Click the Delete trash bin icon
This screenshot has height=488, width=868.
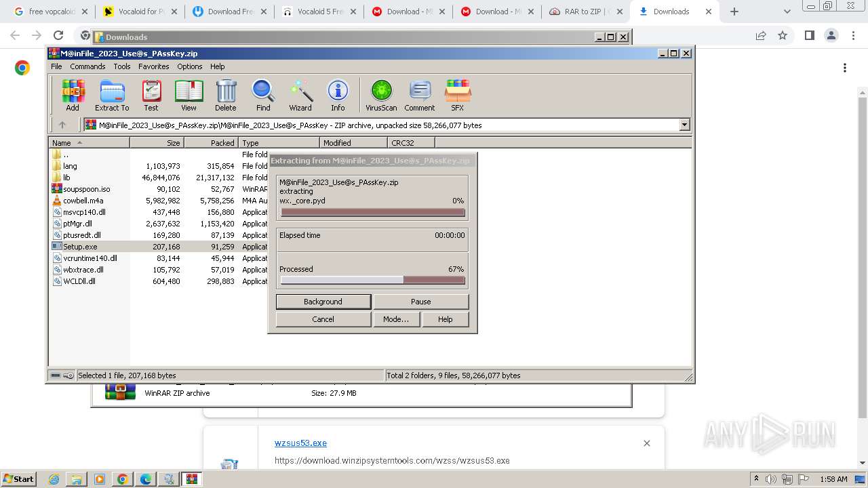226,95
